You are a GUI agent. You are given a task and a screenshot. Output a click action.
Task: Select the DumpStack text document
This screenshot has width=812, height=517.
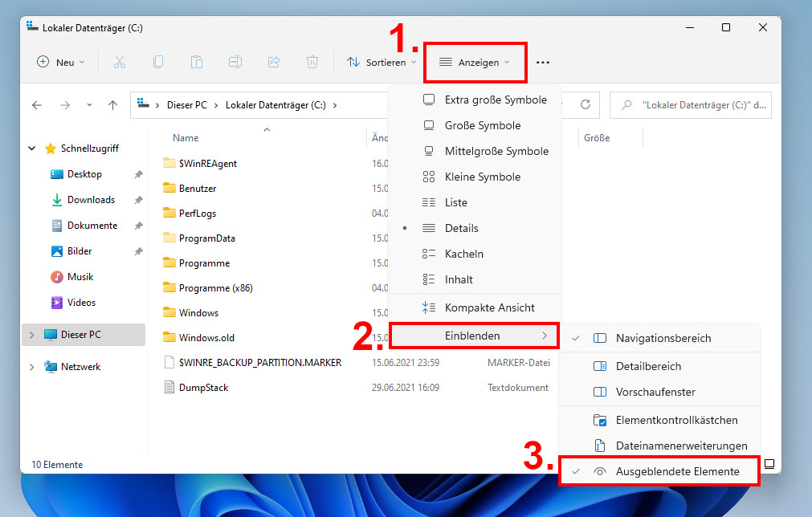point(203,388)
